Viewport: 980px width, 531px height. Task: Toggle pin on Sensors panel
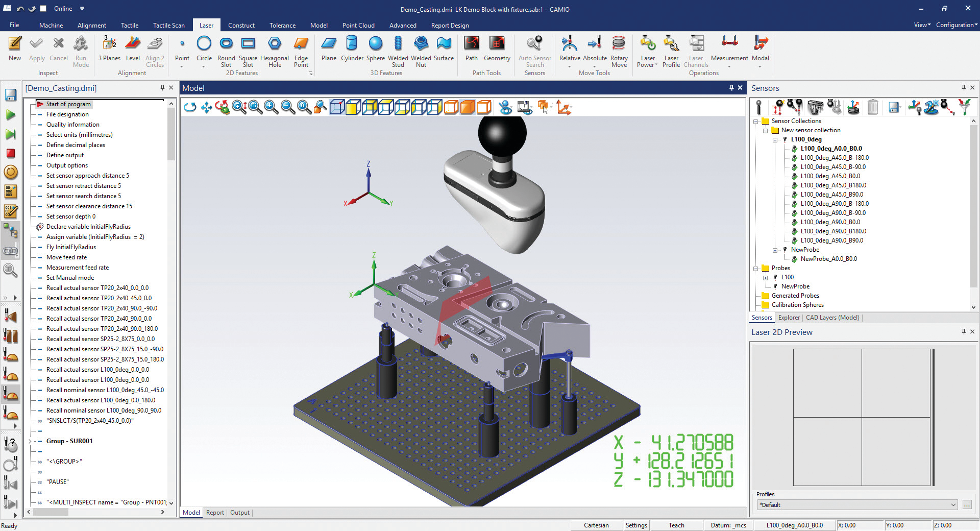tap(964, 88)
